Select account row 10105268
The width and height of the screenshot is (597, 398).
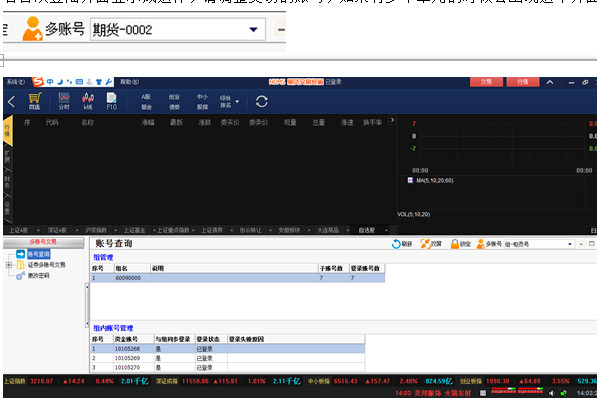pyautogui.click(x=228, y=349)
